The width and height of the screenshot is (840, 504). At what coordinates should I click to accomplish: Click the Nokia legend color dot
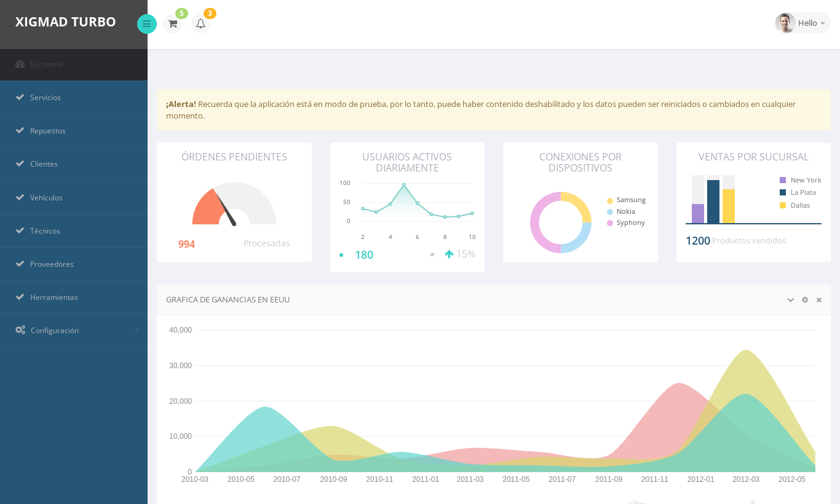(610, 212)
